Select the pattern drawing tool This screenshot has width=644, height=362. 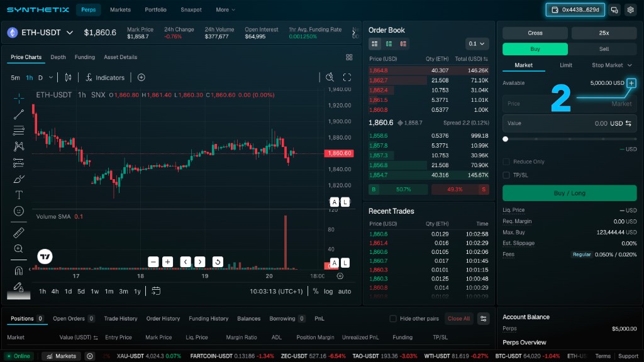point(18,146)
